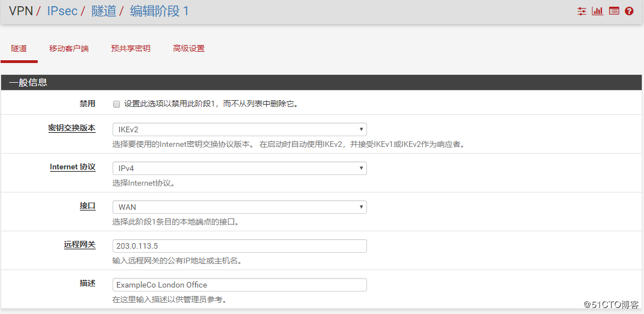Screen dimensions: 644x314
Task: Click the underlined Internet 协议 label
Action: tap(73, 167)
